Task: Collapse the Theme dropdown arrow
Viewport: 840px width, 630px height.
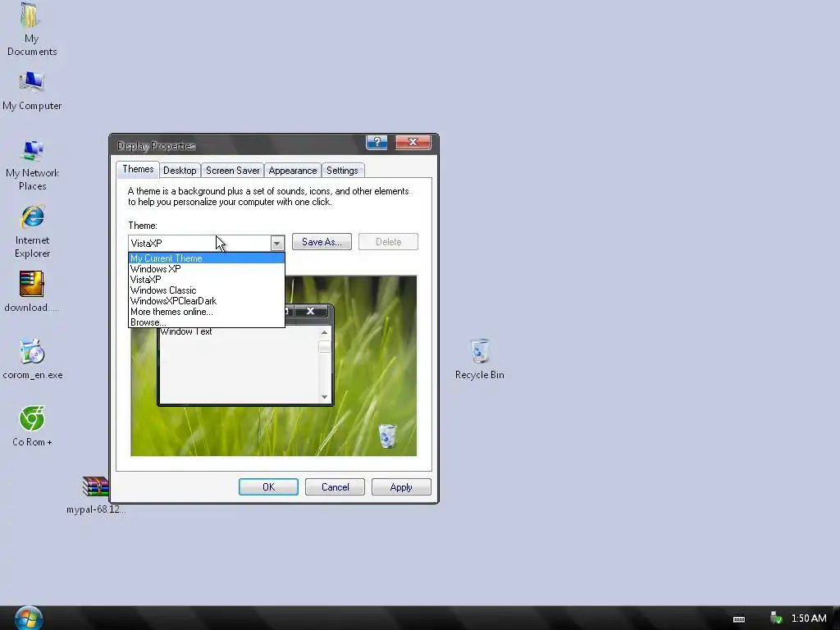Action: click(x=276, y=243)
